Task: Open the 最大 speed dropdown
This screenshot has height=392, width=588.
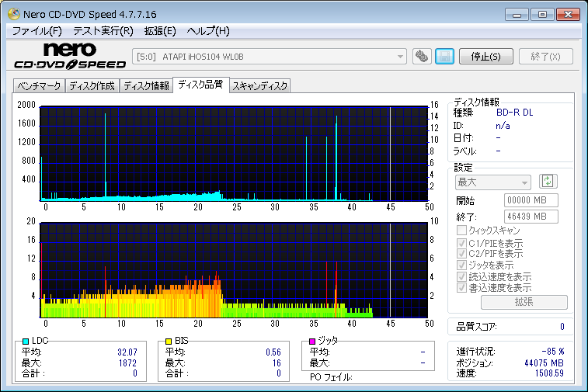Action: coord(493,182)
